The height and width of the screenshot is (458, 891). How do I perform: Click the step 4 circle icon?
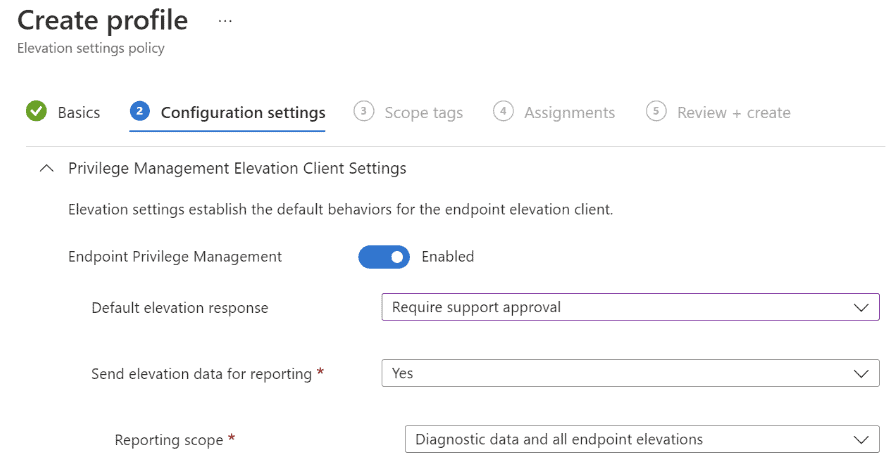(x=503, y=111)
